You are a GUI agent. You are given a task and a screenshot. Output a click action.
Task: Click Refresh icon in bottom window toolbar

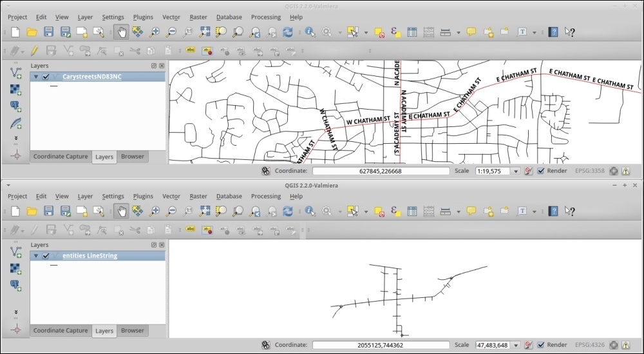pos(288,211)
